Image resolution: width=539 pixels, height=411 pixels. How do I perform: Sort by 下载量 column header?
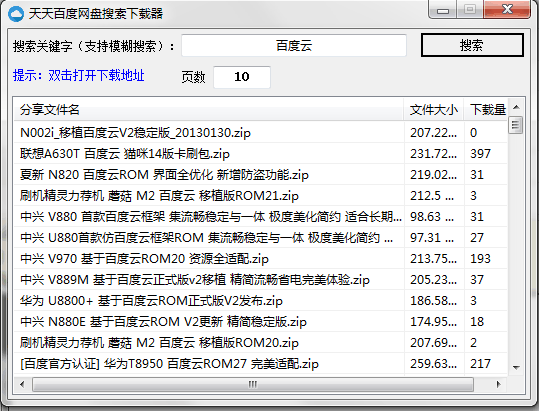(486, 110)
